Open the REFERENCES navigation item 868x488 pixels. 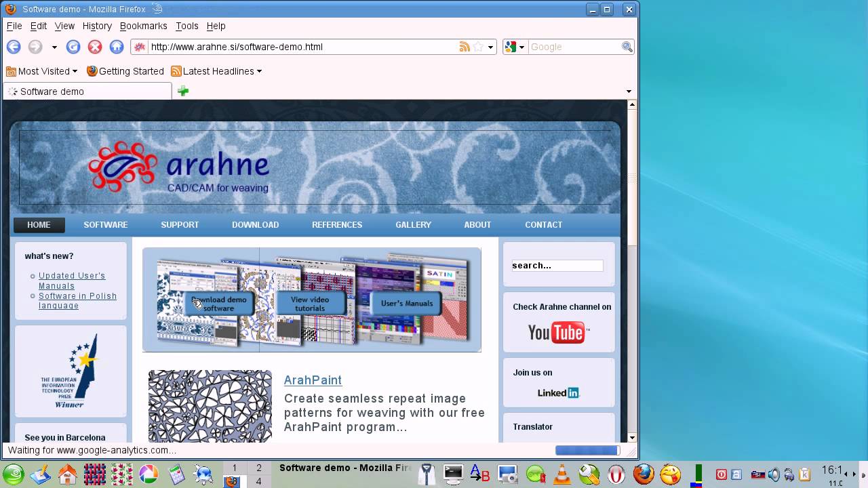click(337, 225)
